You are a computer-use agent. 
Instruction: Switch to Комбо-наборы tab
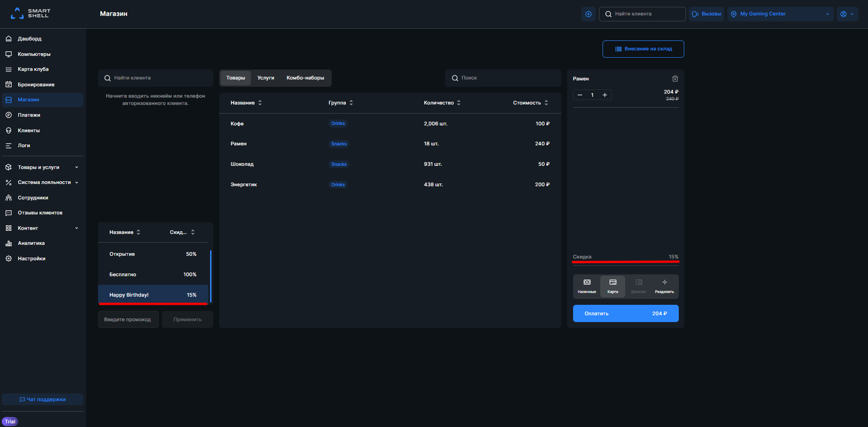305,78
